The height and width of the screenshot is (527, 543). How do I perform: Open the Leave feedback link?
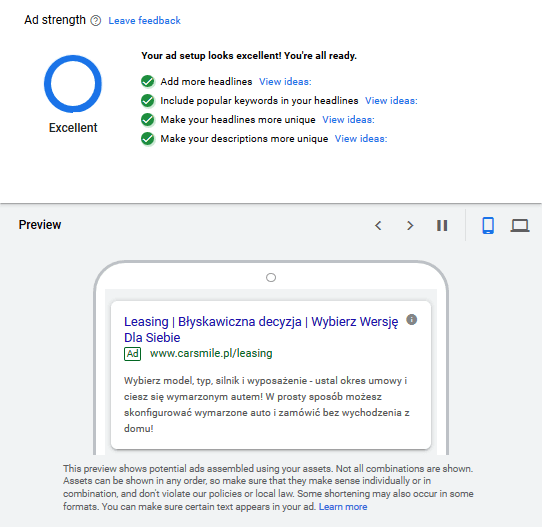click(x=144, y=20)
